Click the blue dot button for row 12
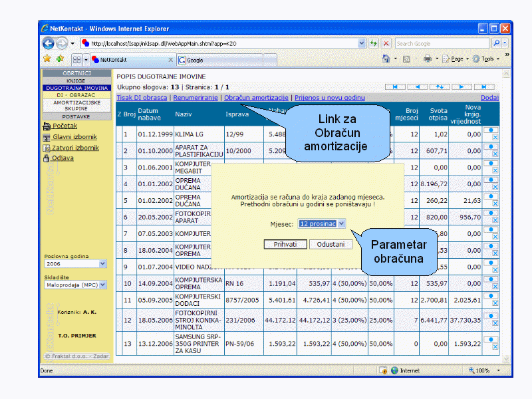The height and width of the screenshot is (399, 532). (x=491, y=316)
